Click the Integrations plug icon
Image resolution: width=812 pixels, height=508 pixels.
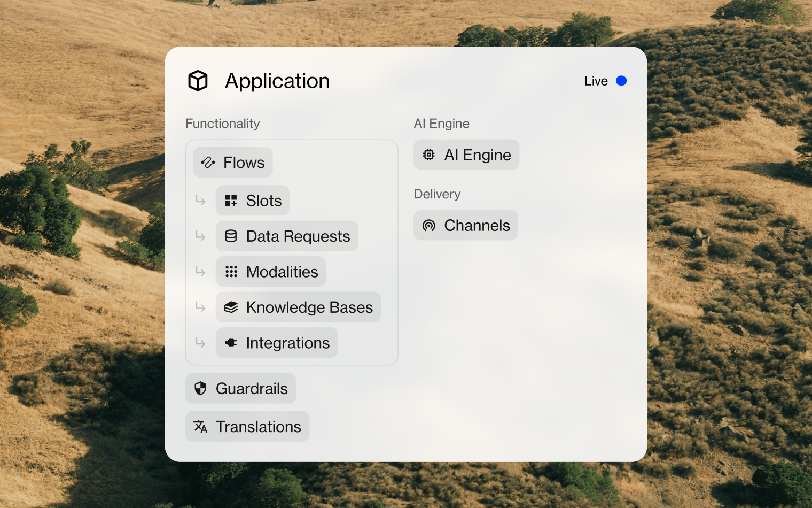click(x=231, y=343)
